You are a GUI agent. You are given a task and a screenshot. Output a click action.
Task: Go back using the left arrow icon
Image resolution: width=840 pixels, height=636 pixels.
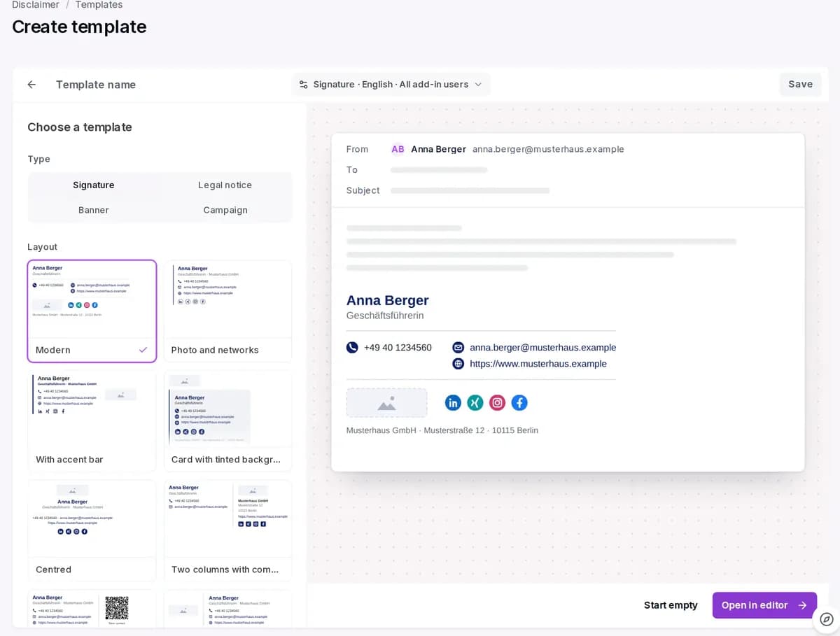click(x=31, y=85)
